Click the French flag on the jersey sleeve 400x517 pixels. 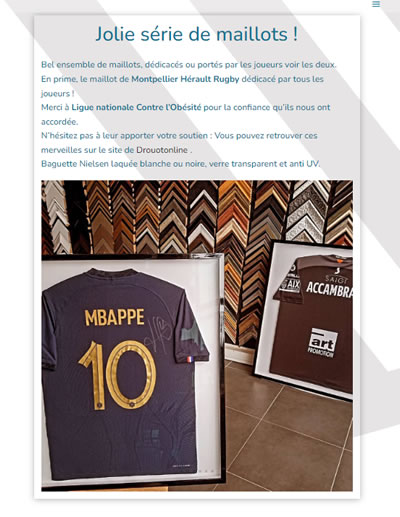[x=190, y=359]
